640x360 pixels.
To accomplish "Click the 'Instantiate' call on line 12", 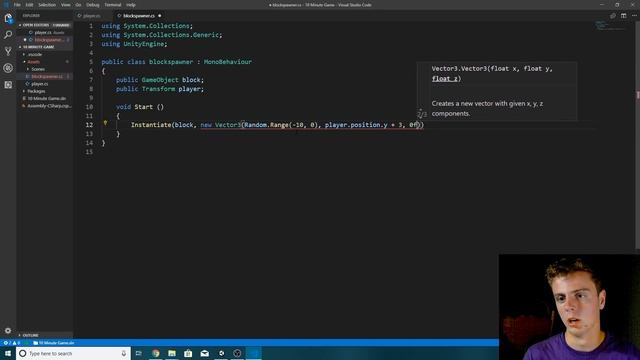I will [151, 125].
